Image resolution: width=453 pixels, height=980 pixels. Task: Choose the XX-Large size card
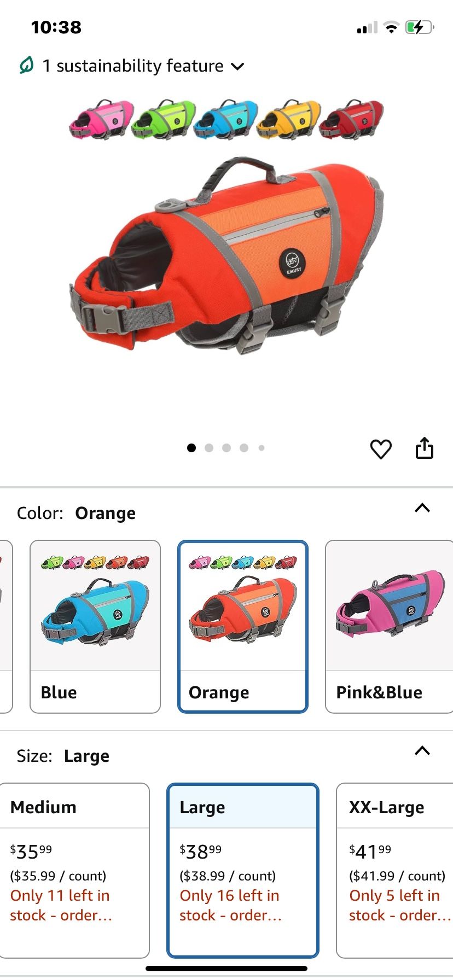click(394, 871)
